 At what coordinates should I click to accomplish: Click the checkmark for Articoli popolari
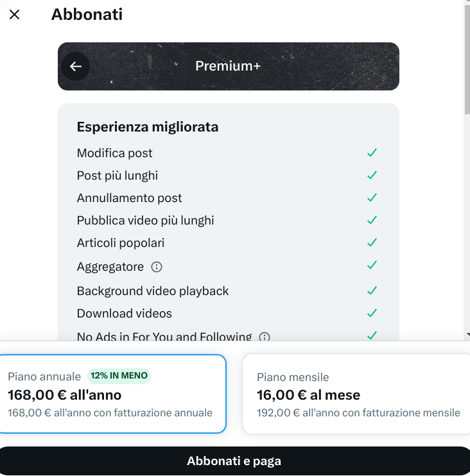coord(372,242)
